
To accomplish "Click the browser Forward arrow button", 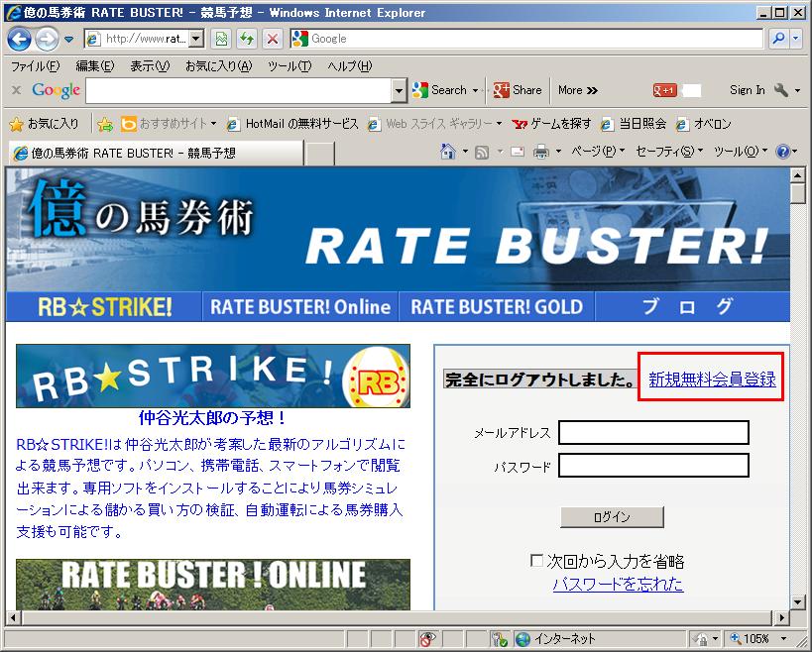I will (48, 39).
